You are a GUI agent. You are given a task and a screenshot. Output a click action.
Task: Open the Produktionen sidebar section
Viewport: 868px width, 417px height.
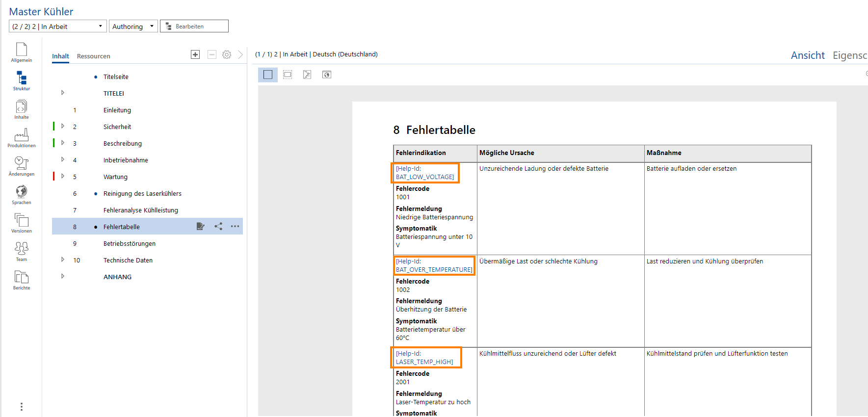[22, 137]
